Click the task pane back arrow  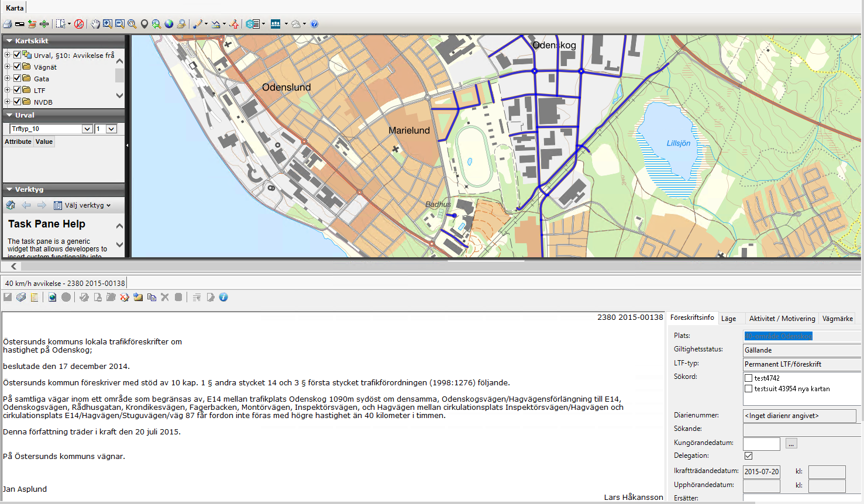[26, 205]
